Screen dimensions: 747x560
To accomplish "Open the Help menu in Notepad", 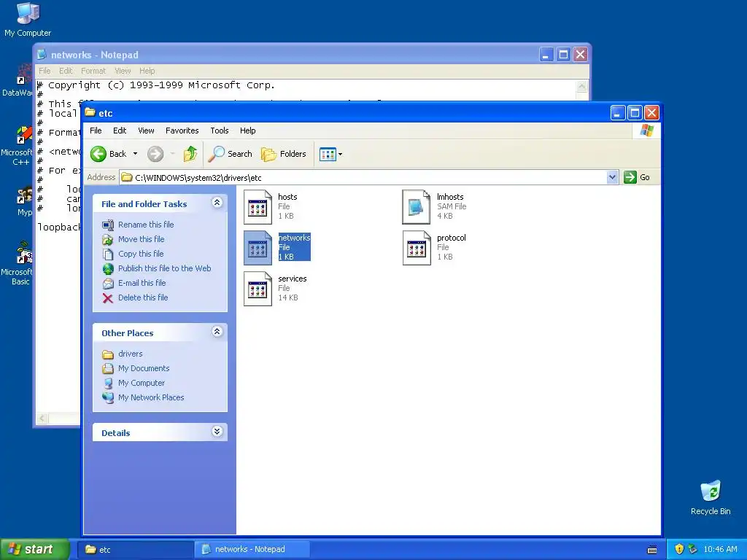I will click(147, 71).
